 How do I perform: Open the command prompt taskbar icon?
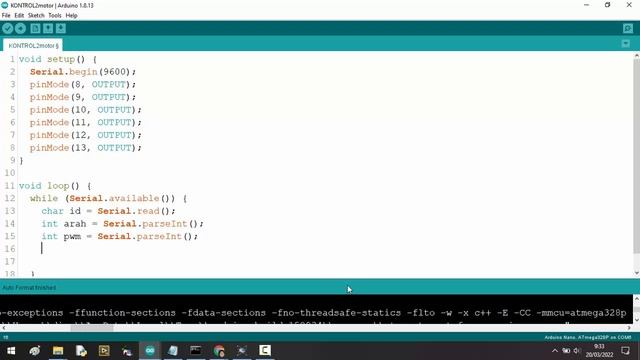pyautogui.click(x=196, y=351)
